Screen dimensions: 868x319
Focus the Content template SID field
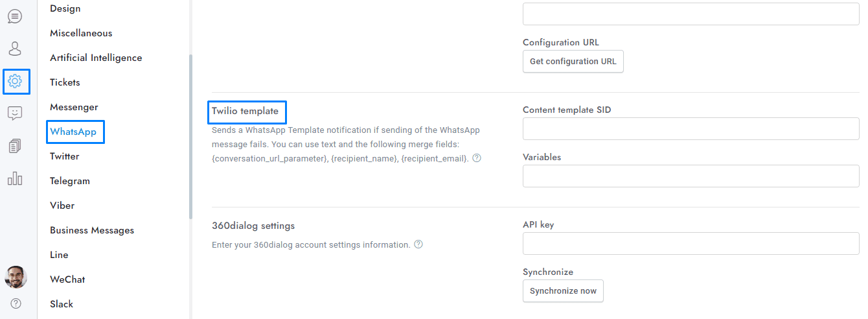point(691,129)
